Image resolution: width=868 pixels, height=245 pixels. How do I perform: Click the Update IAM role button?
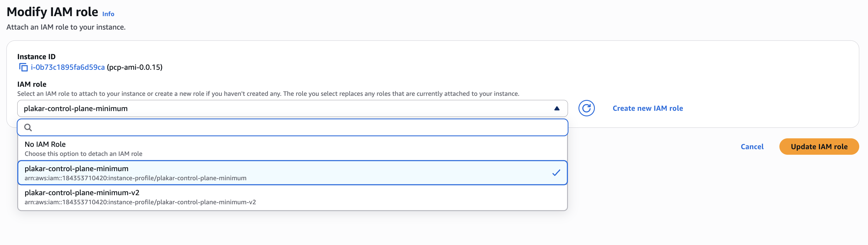pos(819,147)
